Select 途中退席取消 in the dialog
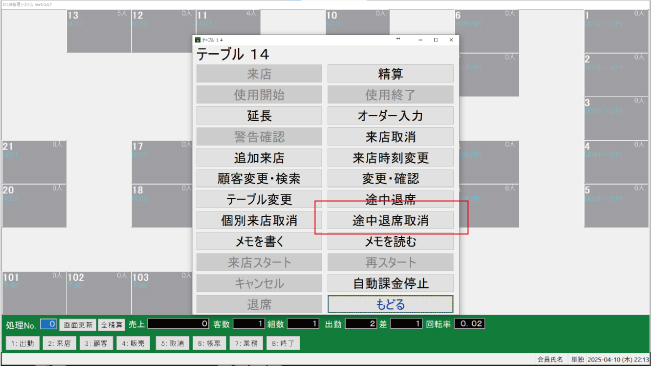The height and width of the screenshot is (366, 651). tap(390, 221)
